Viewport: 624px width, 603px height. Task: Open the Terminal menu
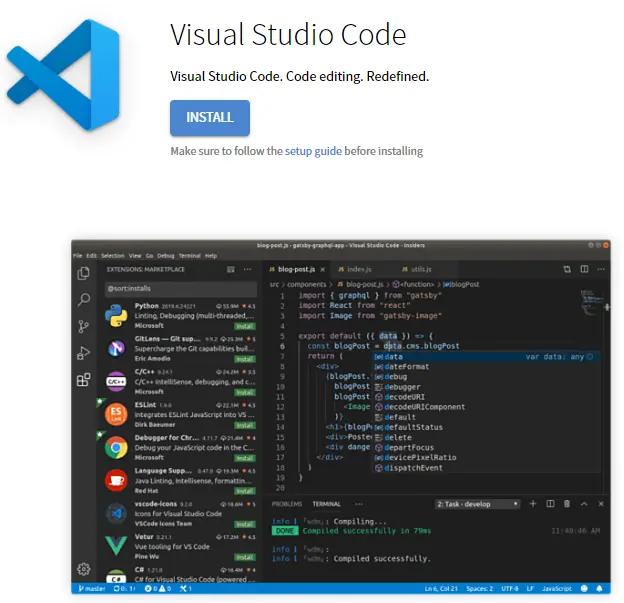coord(189,256)
